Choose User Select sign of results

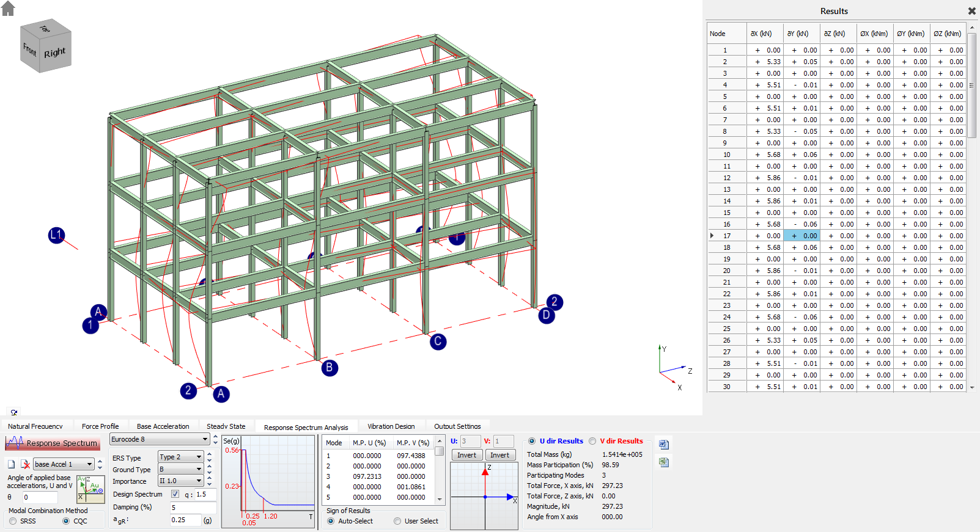(397, 521)
